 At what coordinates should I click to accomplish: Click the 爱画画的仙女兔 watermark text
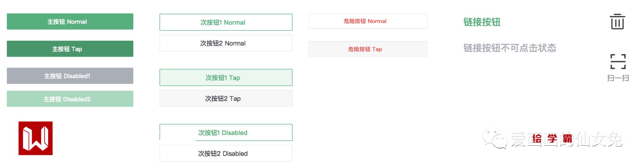pyautogui.click(x=566, y=139)
